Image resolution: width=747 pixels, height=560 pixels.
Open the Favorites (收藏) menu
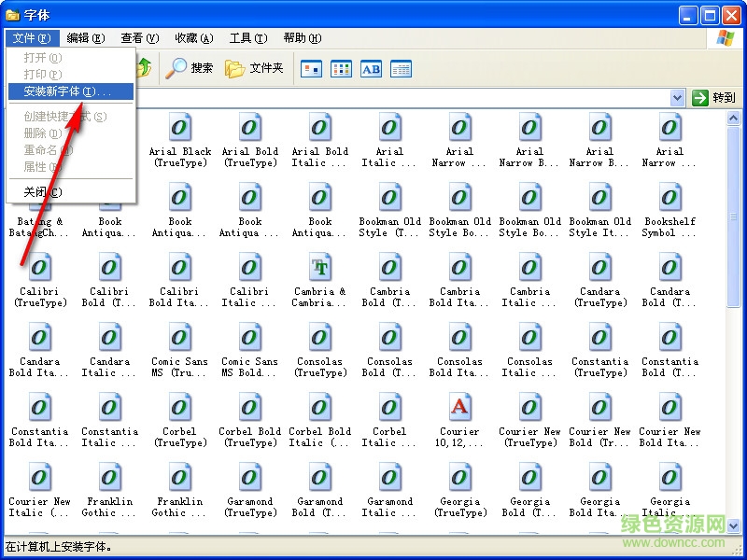click(x=193, y=38)
